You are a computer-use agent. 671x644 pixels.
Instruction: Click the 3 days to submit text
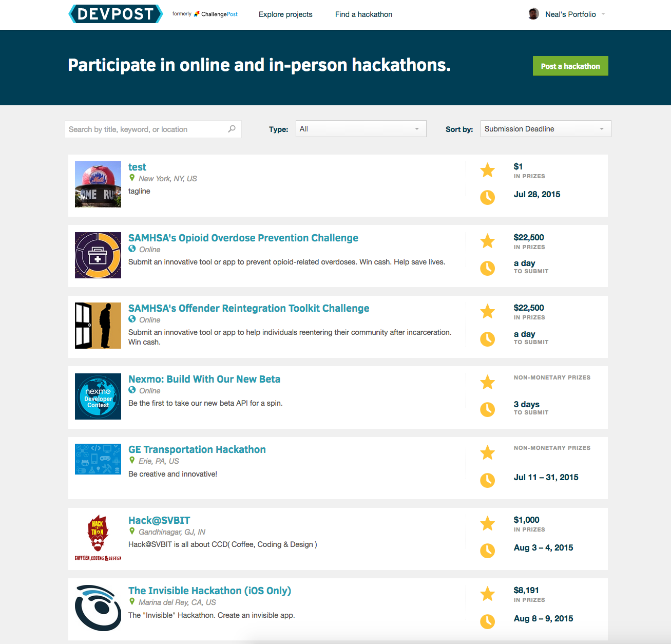(x=531, y=408)
